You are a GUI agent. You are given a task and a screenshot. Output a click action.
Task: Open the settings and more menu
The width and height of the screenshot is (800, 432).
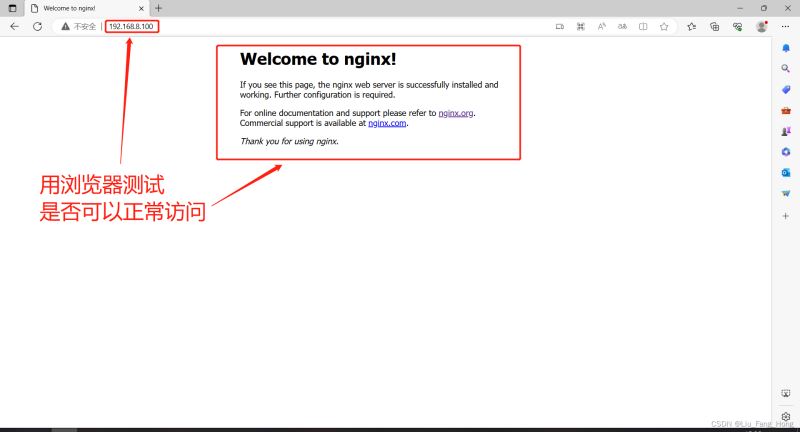[785, 27]
